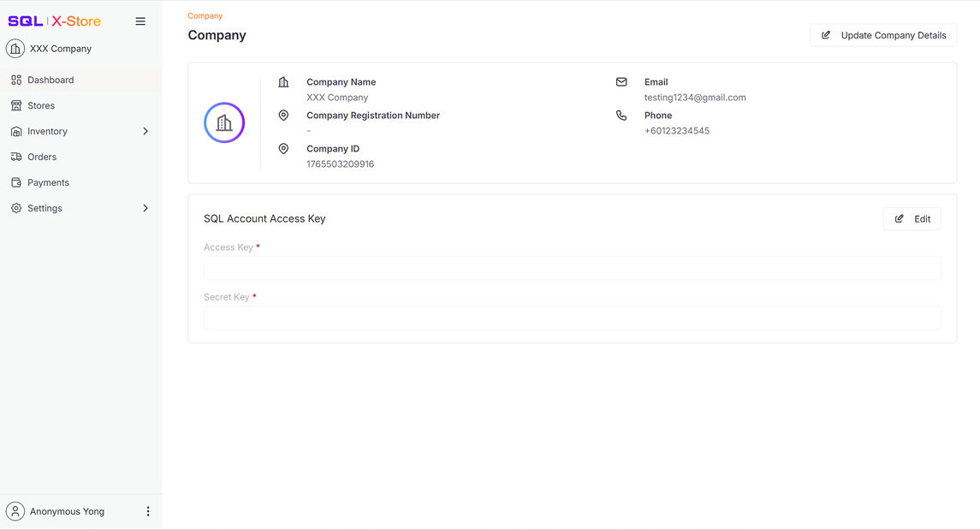The height and width of the screenshot is (530, 980).
Task: Click the round company logo avatar
Action: click(224, 122)
